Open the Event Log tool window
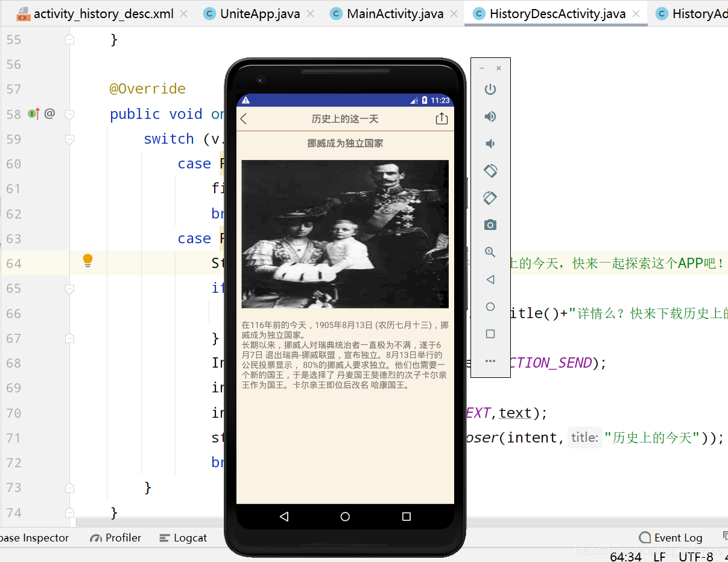728x562 pixels. 670,538
